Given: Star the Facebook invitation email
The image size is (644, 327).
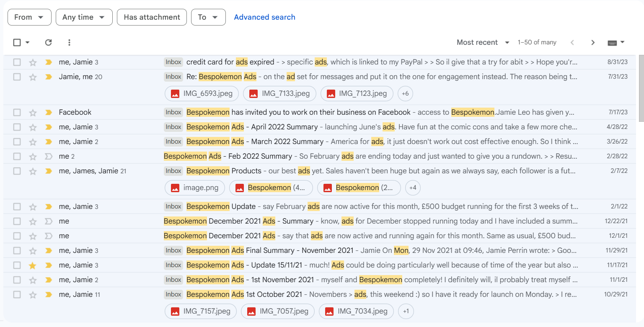Looking at the screenshot, I should tap(33, 113).
